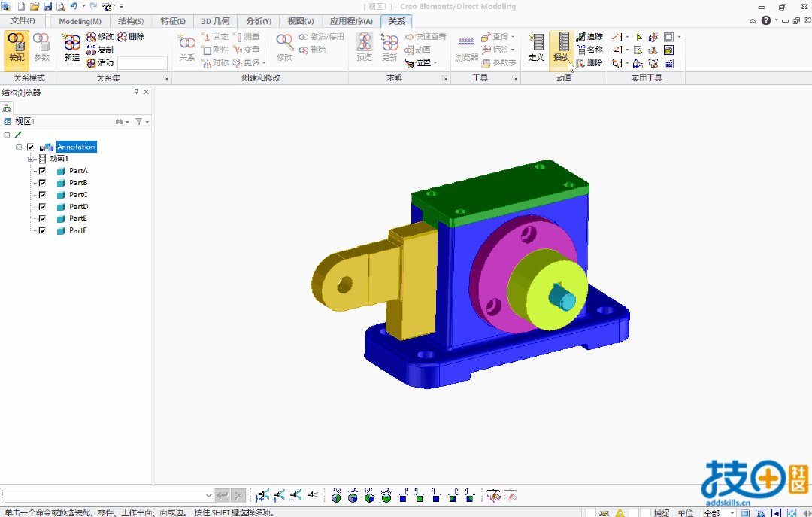Switch to the 视图(V) tab
Image resolution: width=812 pixels, height=517 pixels.
tap(300, 21)
